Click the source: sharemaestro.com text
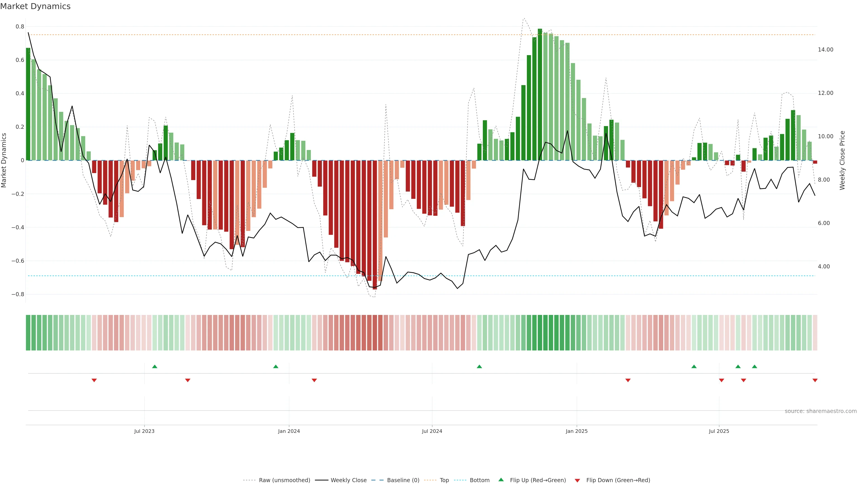Image resolution: width=868 pixels, height=488 pixels. pos(821,411)
